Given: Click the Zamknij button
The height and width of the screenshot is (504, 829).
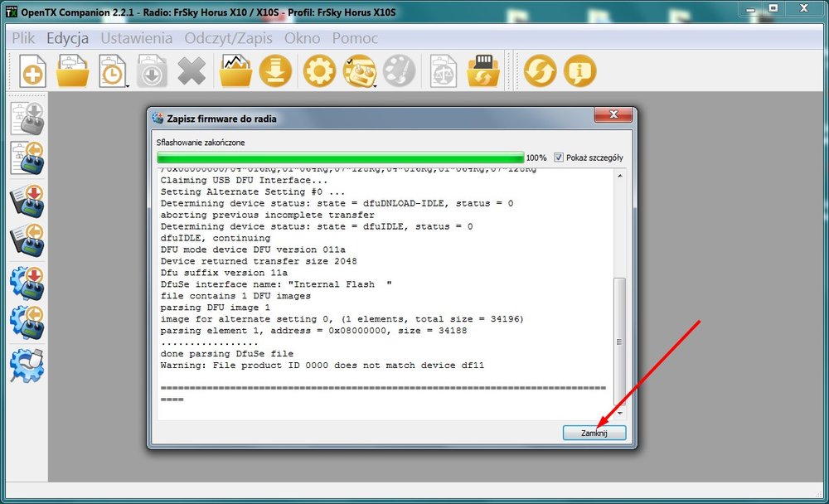Looking at the screenshot, I should 594,433.
